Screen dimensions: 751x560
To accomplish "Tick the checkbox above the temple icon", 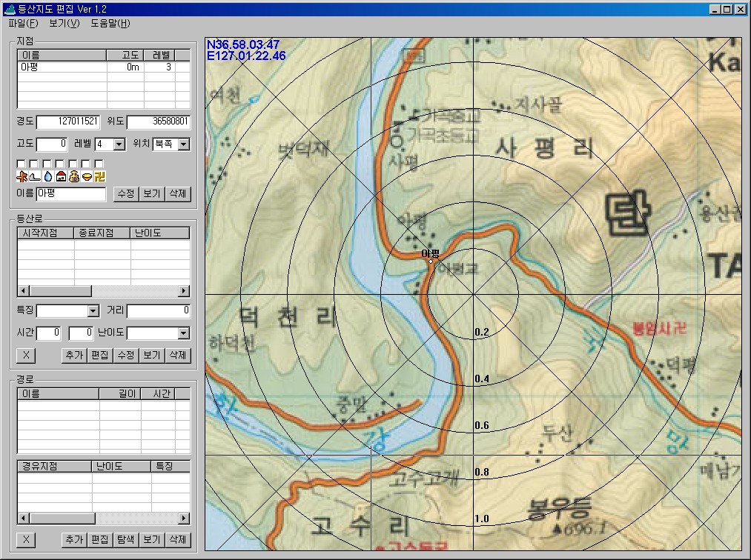I will pyautogui.click(x=99, y=164).
